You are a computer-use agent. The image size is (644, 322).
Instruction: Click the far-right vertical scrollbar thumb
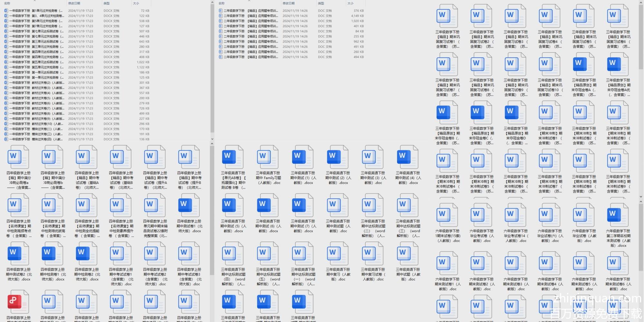click(641, 35)
